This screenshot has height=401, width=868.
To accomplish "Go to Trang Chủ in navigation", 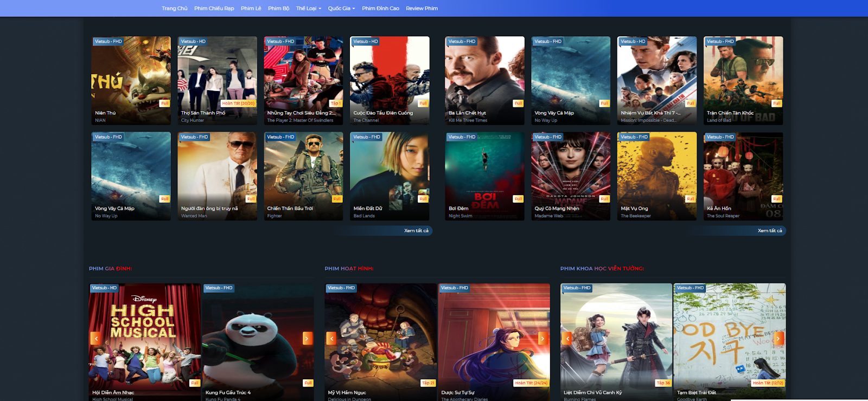I will tap(175, 8).
